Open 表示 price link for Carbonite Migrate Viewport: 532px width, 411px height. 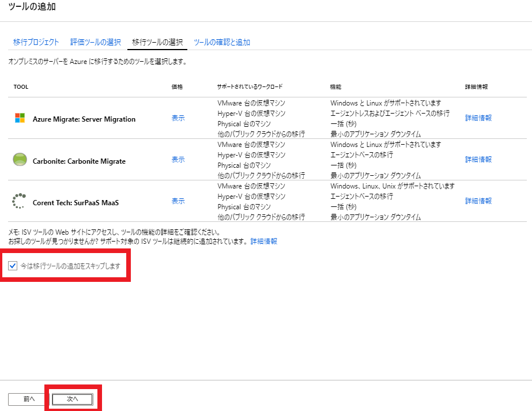(x=178, y=160)
